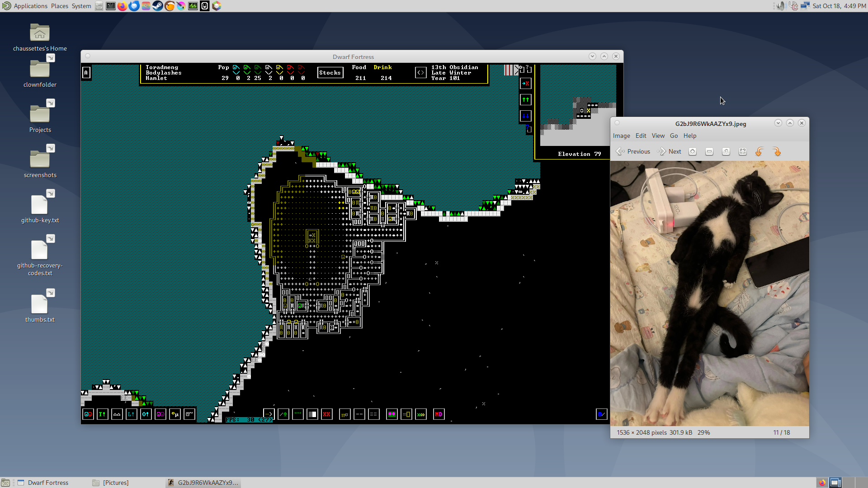Go up one elevation level
Screen dimensions: 868x488
pos(525,100)
